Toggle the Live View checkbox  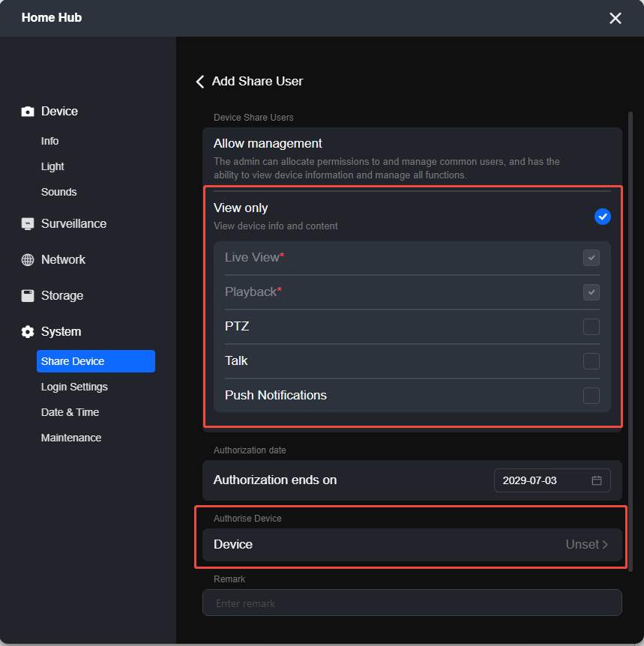592,258
